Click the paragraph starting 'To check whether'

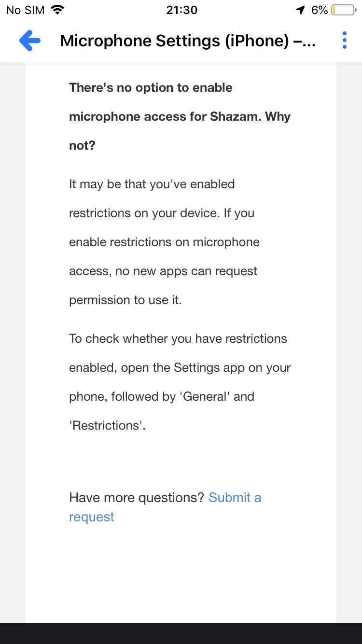pyautogui.click(x=180, y=382)
